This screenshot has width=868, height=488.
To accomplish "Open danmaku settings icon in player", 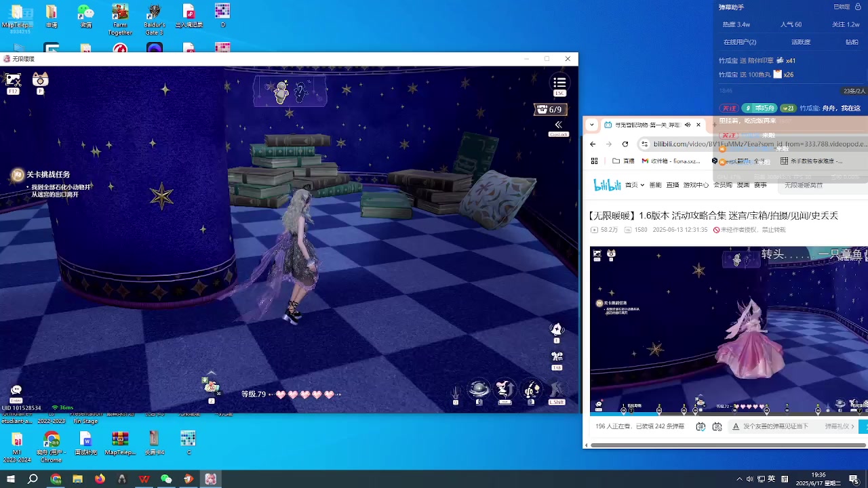I will pos(717,426).
